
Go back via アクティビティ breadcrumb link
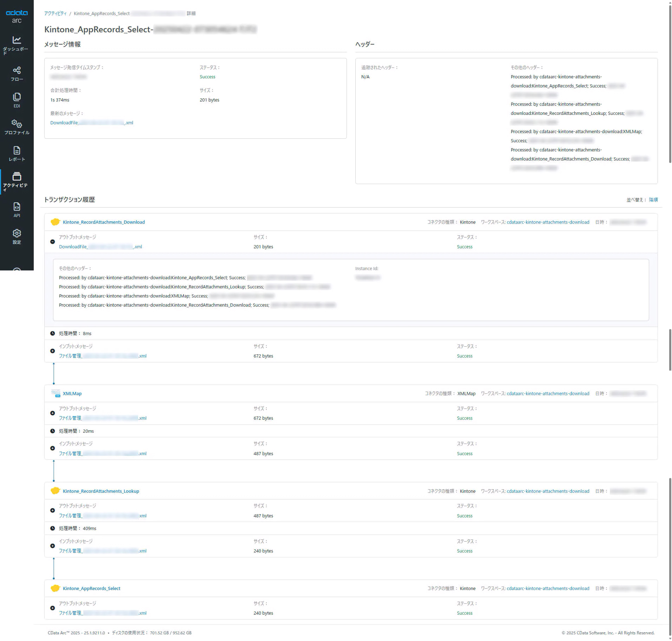pyautogui.click(x=55, y=13)
